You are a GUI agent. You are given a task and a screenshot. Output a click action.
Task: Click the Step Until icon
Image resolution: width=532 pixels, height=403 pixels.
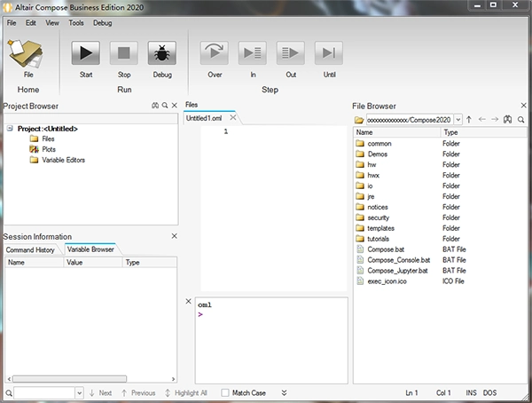[x=329, y=53]
